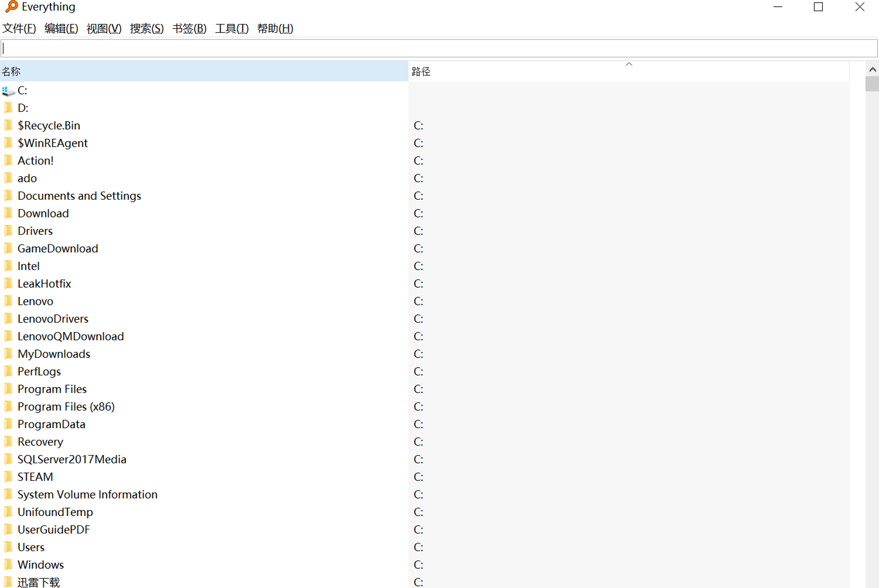Click the Everything app icon in title bar
Screen dimensions: 879x588
(x=11, y=7)
